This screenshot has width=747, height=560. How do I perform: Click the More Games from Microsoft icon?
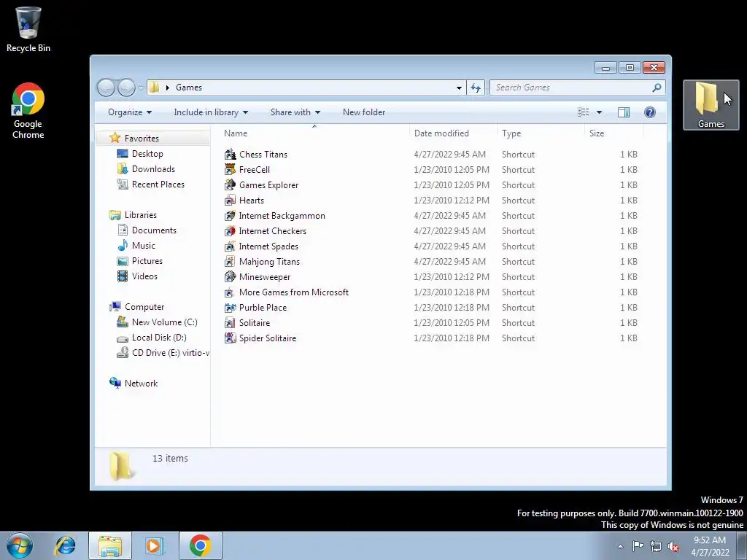point(230,292)
